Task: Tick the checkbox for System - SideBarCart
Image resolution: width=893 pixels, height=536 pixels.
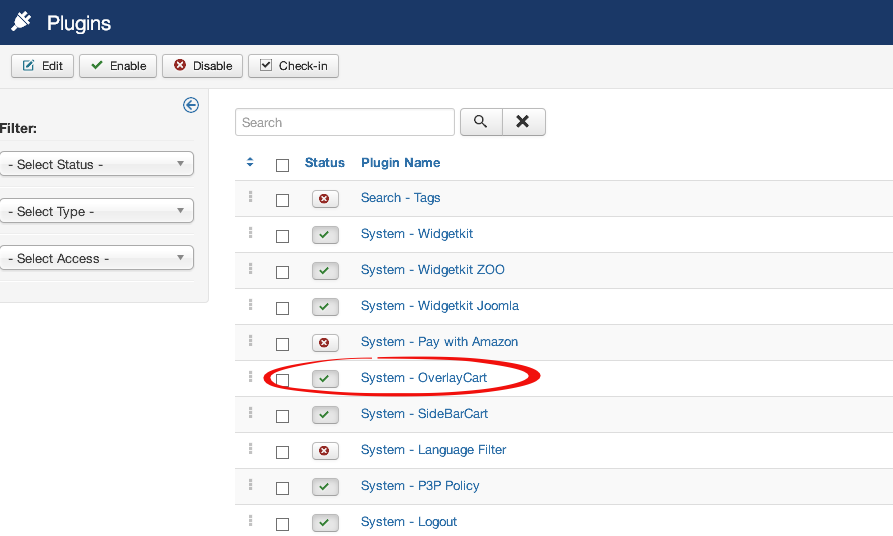Action: (x=282, y=416)
